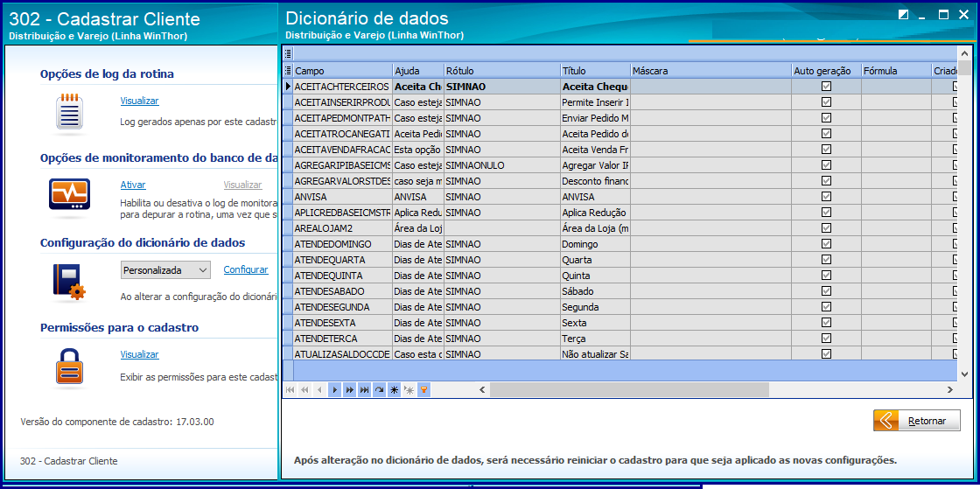Toggle Auto geração for AGREGARIPIBASEICMS row

(826, 164)
